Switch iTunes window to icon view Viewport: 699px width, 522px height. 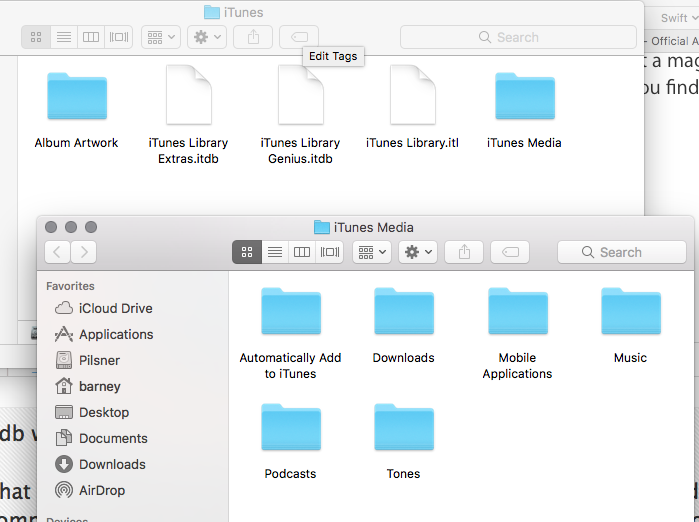click(x=36, y=37)
